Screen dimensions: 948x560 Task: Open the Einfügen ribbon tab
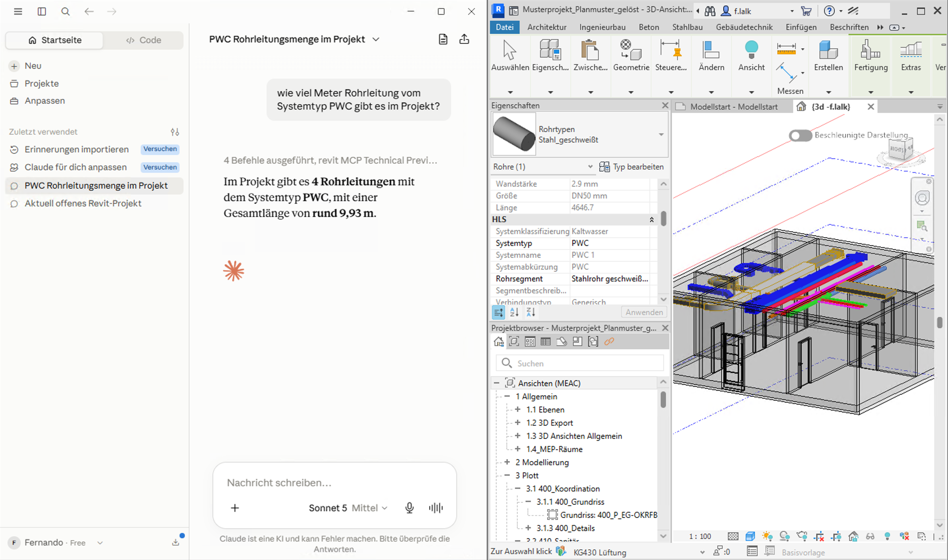click(801, 27)
